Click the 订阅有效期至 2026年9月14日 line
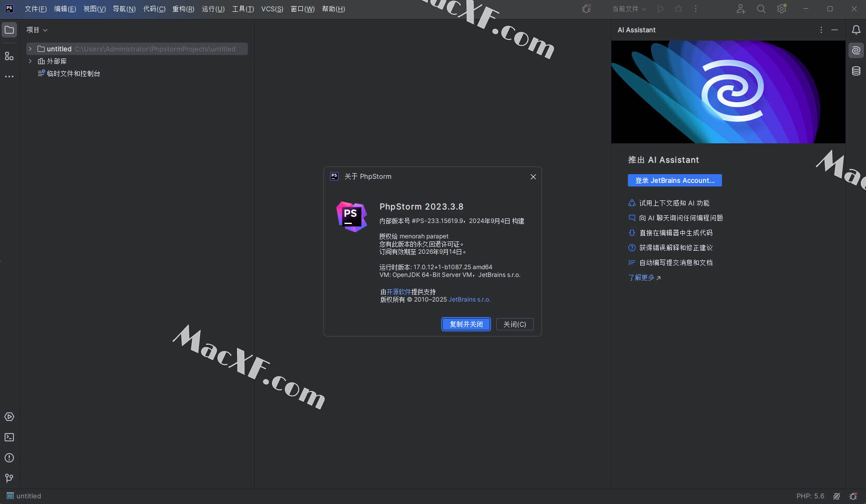The width and height of the screenshot is (866, 504). click(x=423, y=252)
